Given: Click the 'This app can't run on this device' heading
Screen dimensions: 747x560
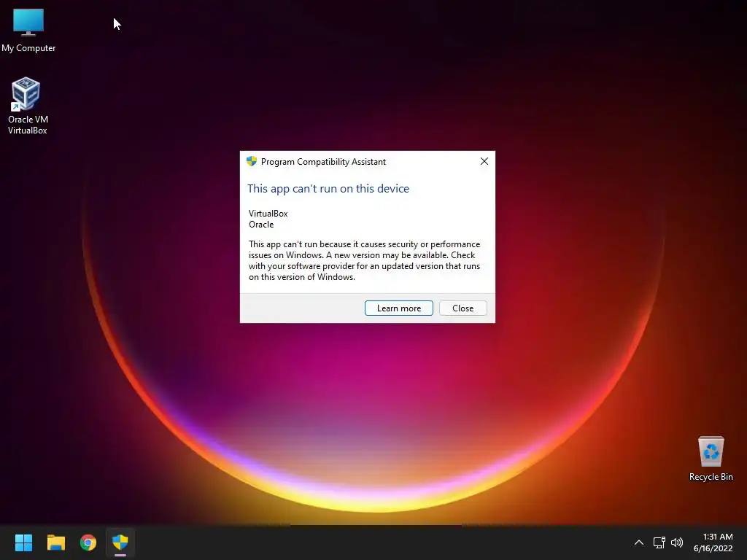Looking at the screenshot, I should [328, 189].
